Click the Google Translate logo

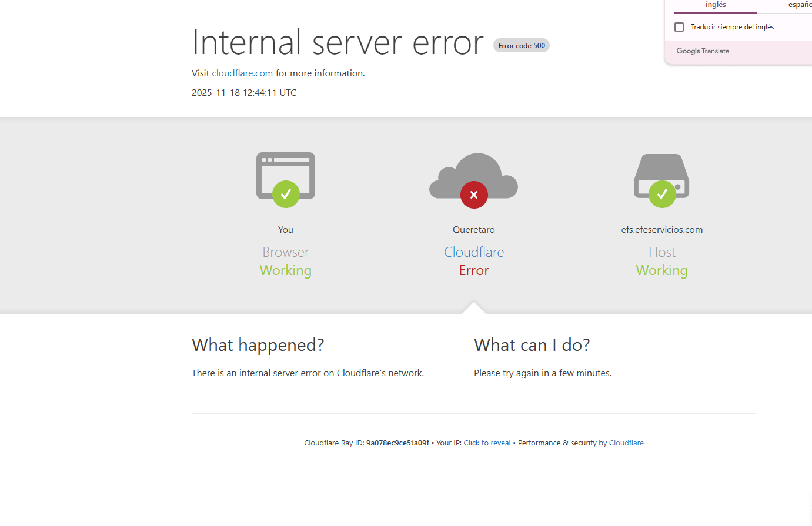pyautogui.click(x=703, y=51)
